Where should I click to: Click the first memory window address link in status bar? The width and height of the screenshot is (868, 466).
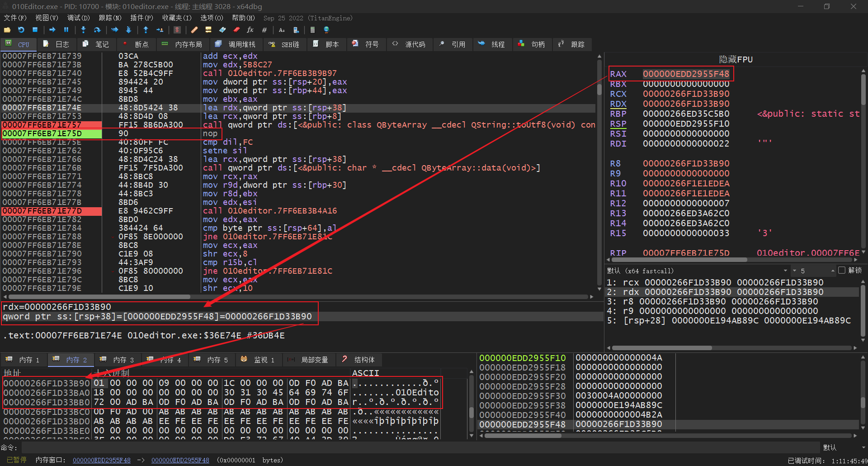pos(101,460)
